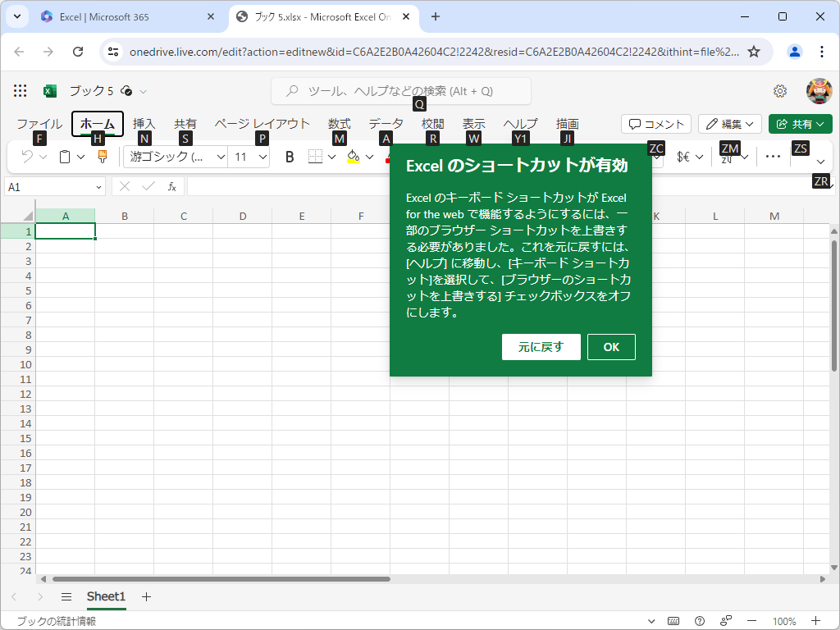Toggle the bookmark star in address bar
The width and height of the screenshot is (840, 630).
753,51
